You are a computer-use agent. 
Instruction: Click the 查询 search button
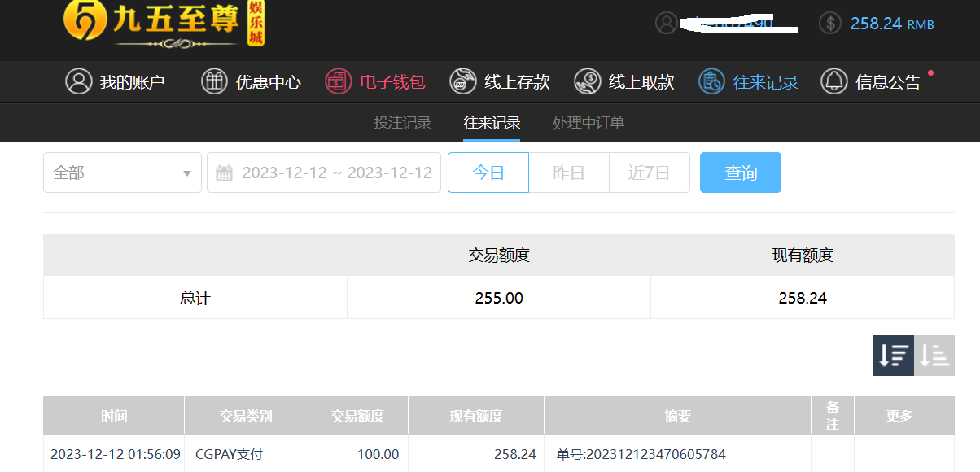[x=741, y=173]
